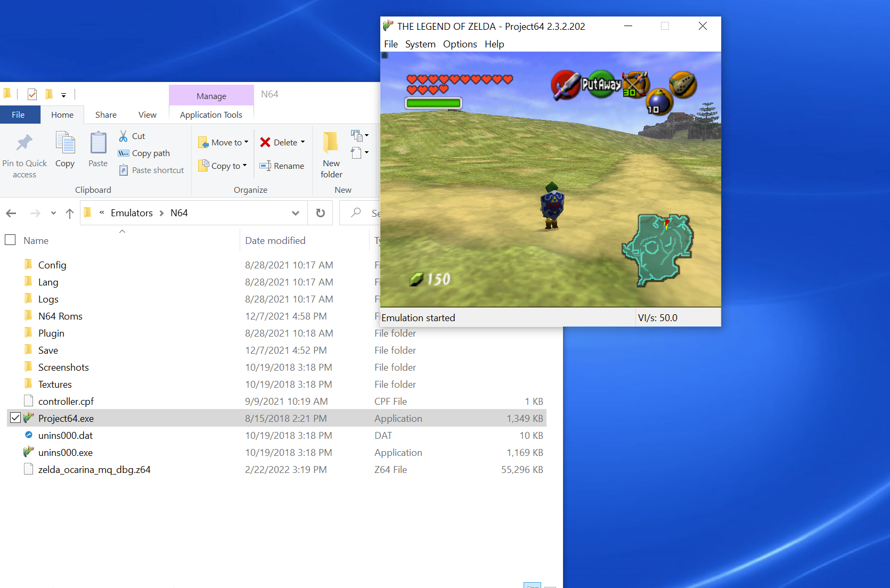Click the Paste clipboard icon
890x588 pixels.
(x=98, y=143)
